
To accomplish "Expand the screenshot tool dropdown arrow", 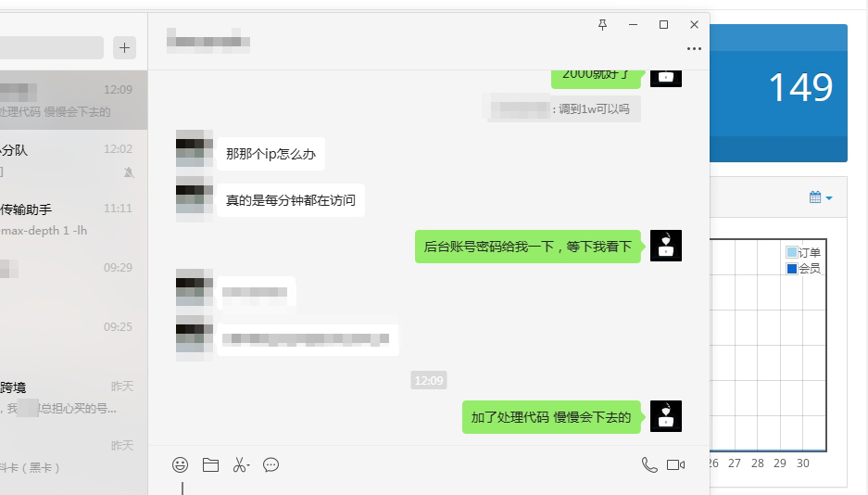I will pos(248,465).
